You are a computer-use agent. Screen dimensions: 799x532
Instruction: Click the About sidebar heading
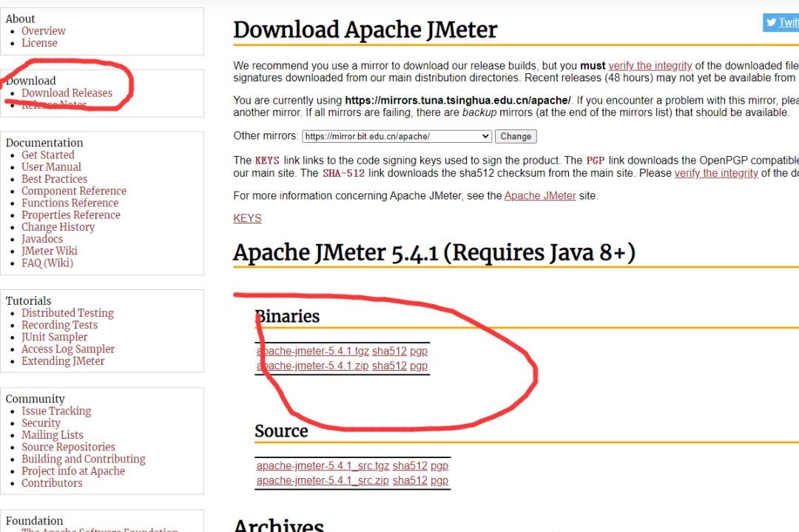[x=21, y=18]
